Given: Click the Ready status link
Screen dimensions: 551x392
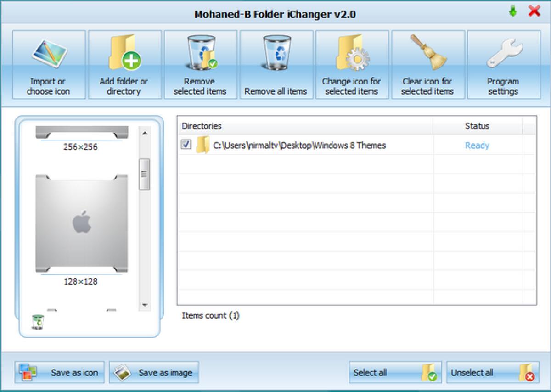Looking at the screenshot, I should click(x=477, y=146).
